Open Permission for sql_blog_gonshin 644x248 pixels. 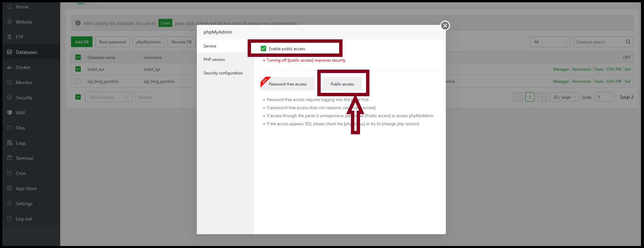click(581, 81)
